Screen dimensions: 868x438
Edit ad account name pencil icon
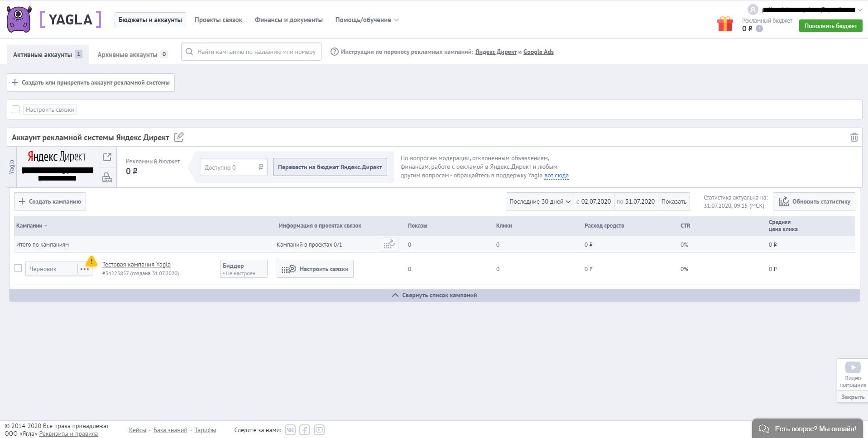click(x=179, y=137)
